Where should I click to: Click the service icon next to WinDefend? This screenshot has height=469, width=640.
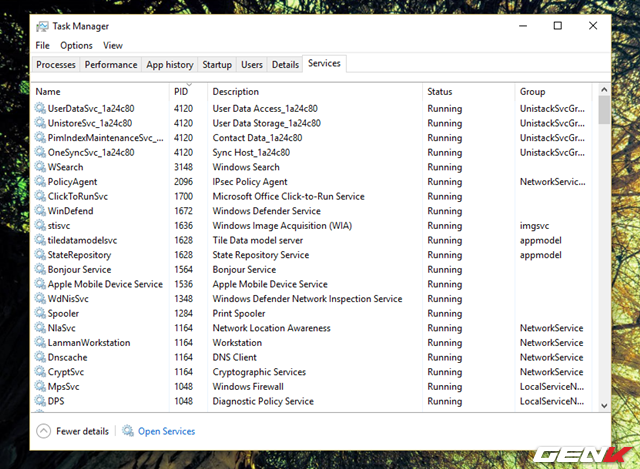tap(40, 211)
